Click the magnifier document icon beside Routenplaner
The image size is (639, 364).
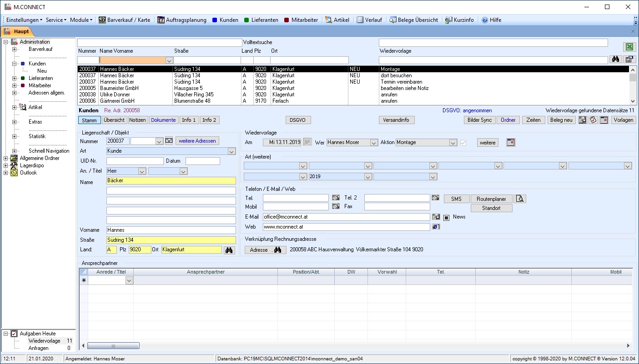tap(520, 199)
